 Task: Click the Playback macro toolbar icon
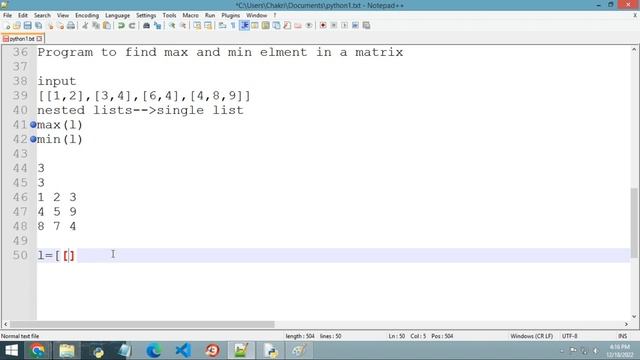344,26
